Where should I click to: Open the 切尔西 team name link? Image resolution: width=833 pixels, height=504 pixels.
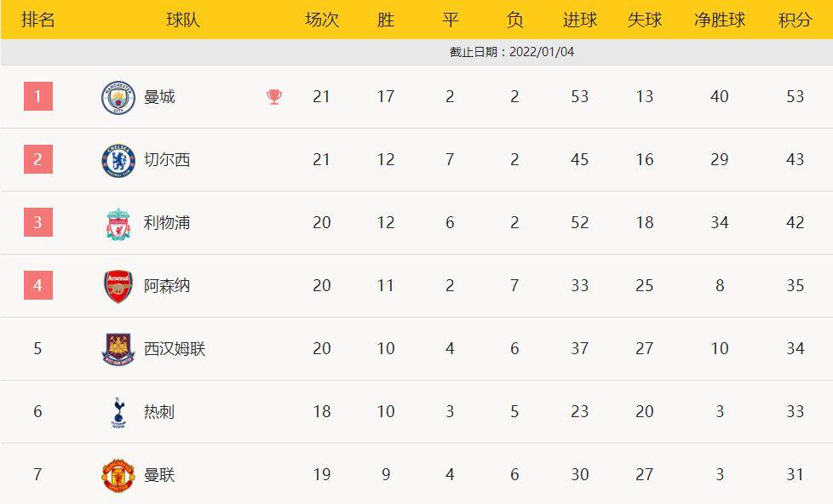pos(167,160)
